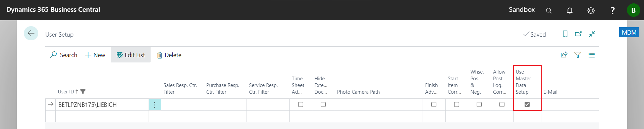
Task: Choose the New action
Action: point(95,55)
